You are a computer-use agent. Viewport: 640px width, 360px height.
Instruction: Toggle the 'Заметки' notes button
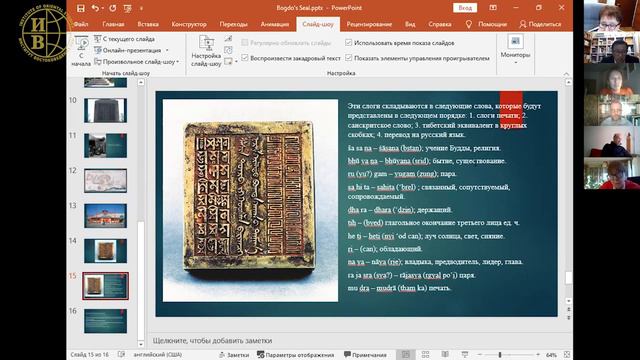(x=234, y=355)
